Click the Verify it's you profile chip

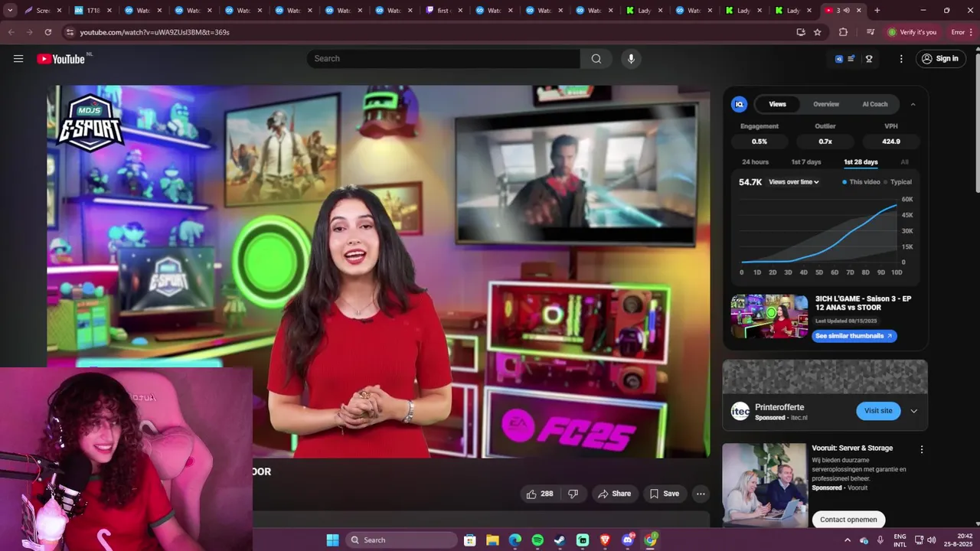(912, 32)
